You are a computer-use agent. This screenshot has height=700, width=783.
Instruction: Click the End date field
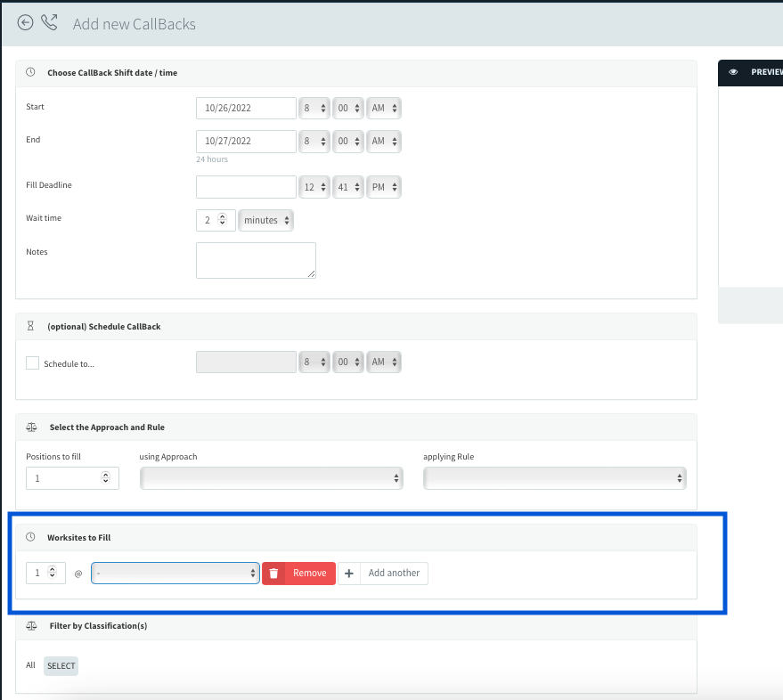tap(246, 142)
